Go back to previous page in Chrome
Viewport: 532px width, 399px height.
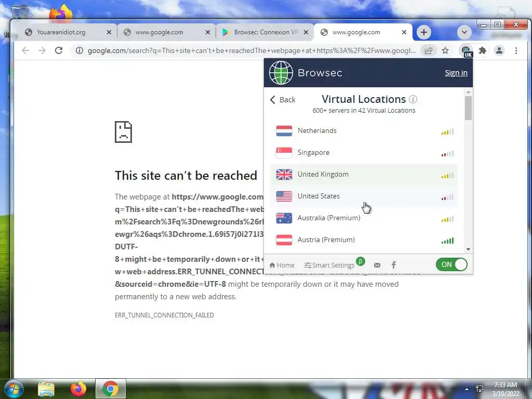(25, 50)
